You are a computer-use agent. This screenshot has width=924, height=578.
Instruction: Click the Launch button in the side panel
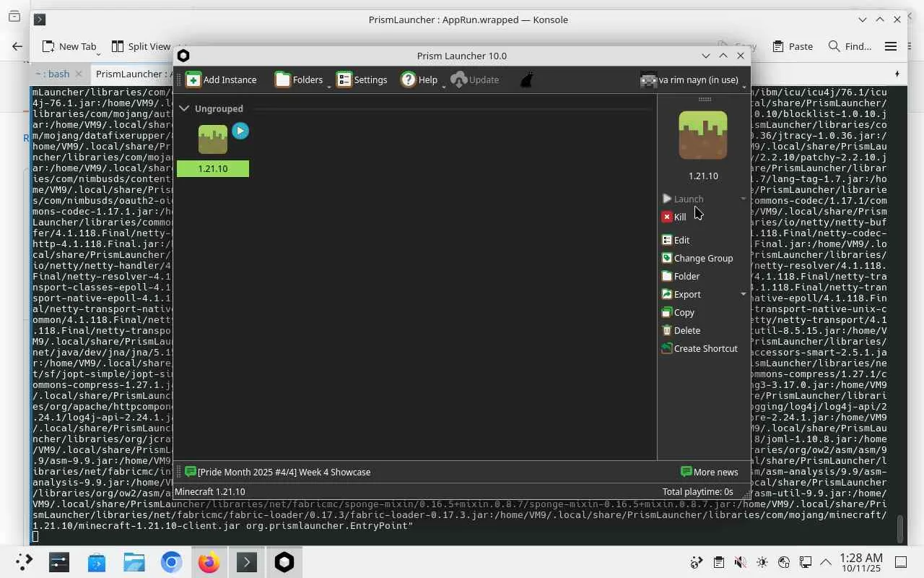click(x=682, y=199)
